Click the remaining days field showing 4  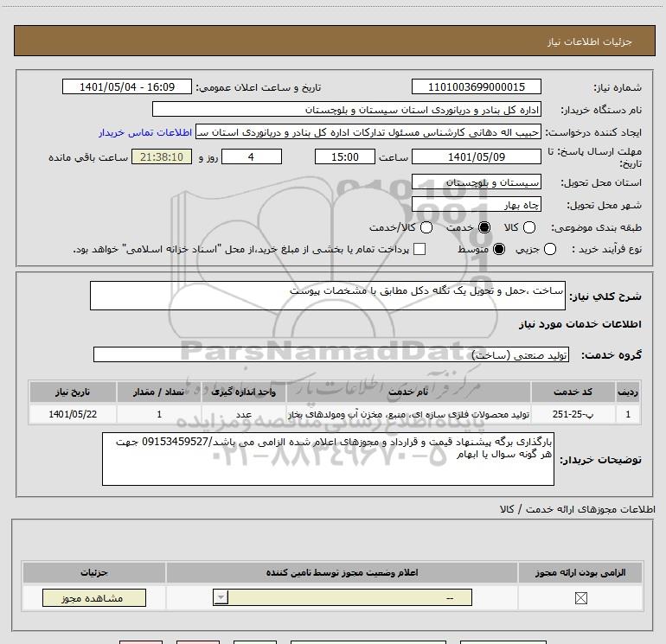tap(252, 156)
